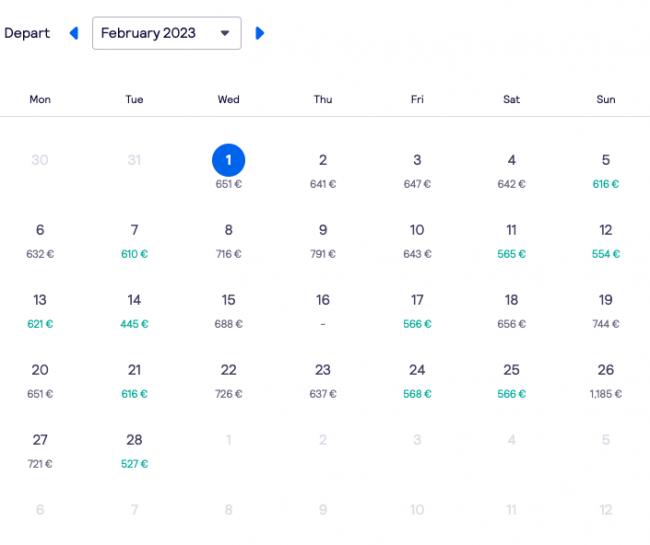Viewport: 650px width, 545px height.
Task: Select February 12 priced 554 €
Action: (606, 241)
